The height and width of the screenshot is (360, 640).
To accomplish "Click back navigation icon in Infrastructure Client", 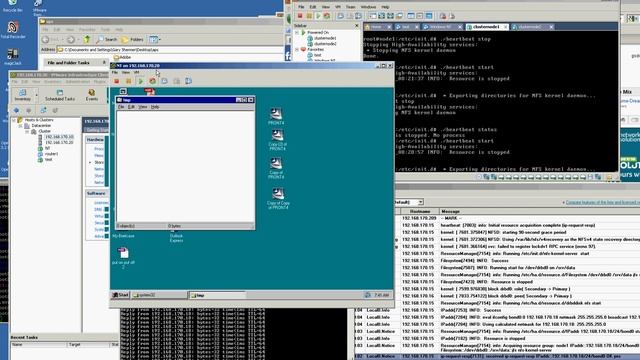I will tap(16, 110).
